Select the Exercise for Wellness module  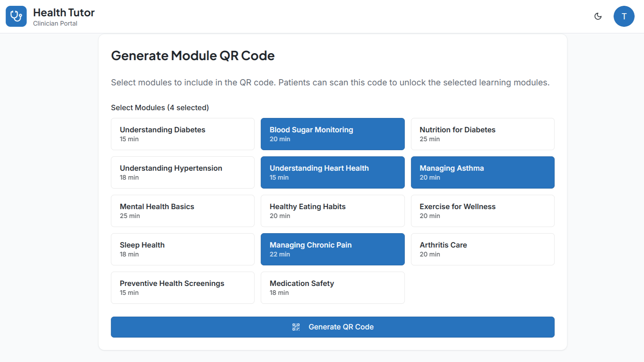pyautogui.click(x=483, y=211)
